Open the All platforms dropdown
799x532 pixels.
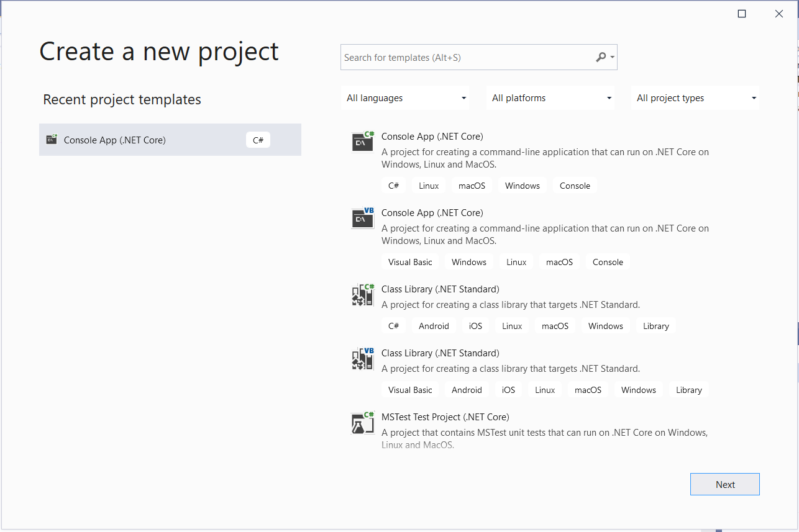[x=550, y=98]
